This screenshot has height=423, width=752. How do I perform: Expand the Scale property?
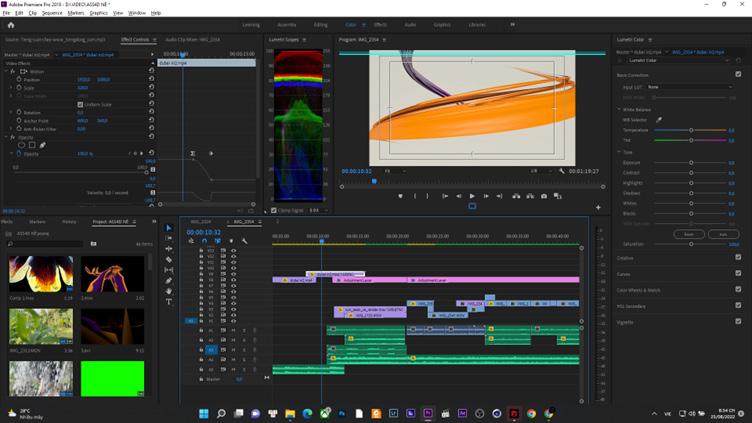click(x=12, y=88)
